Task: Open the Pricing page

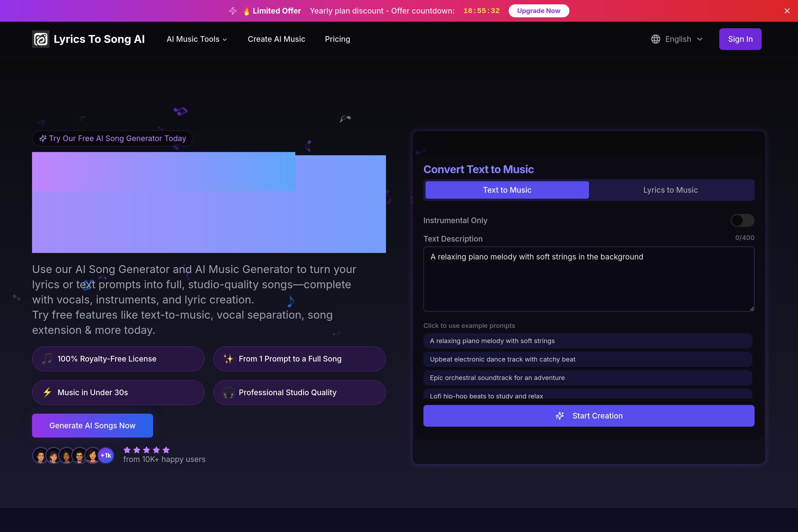Action: [337, 39]
